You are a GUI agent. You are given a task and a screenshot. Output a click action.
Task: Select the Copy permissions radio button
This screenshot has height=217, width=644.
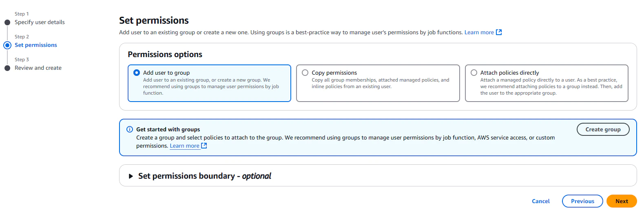point(305,73)
